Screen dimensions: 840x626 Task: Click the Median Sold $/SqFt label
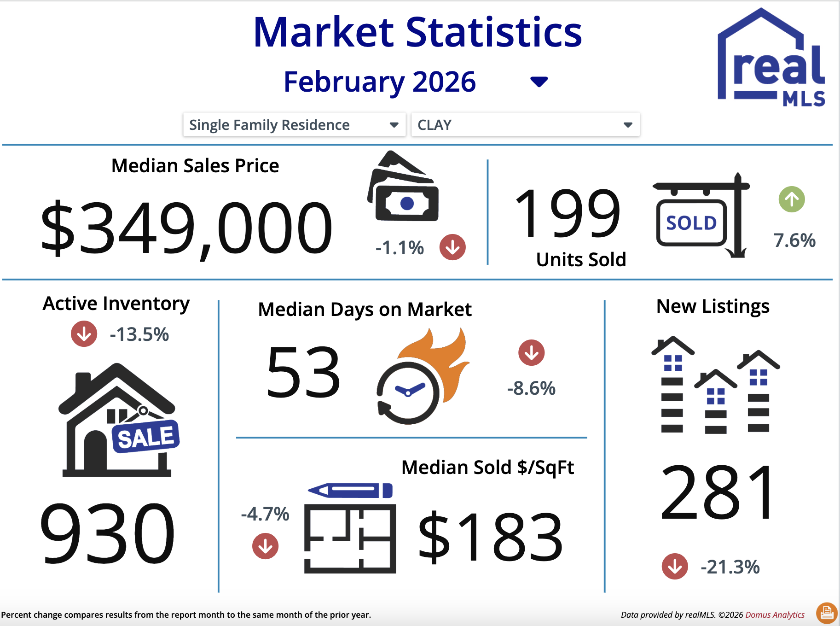[x=488, y=468]
